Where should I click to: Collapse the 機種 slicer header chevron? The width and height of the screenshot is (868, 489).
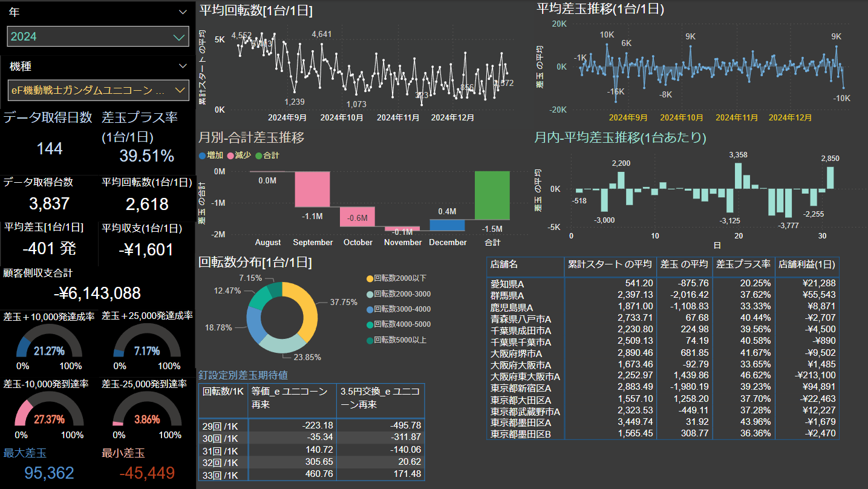coord(183,66)
